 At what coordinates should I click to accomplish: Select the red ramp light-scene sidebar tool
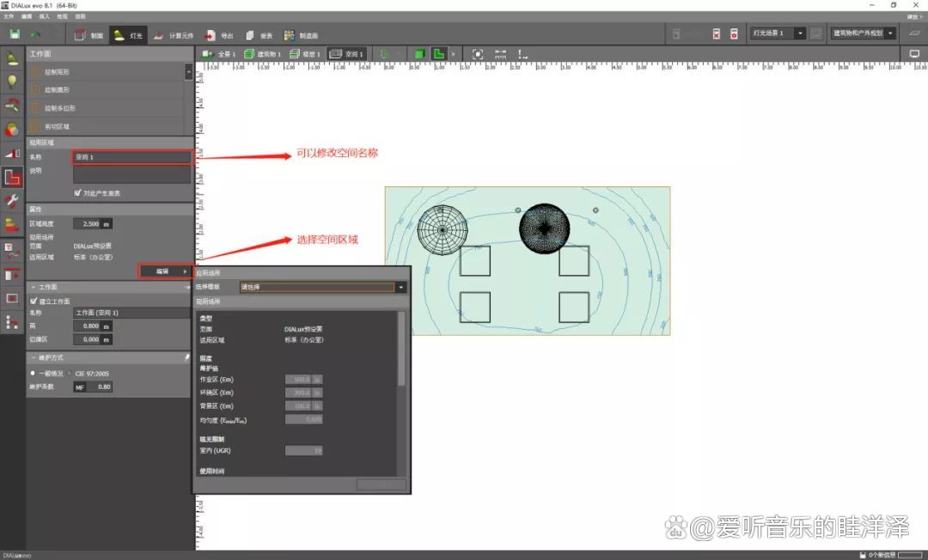(12, 153)
